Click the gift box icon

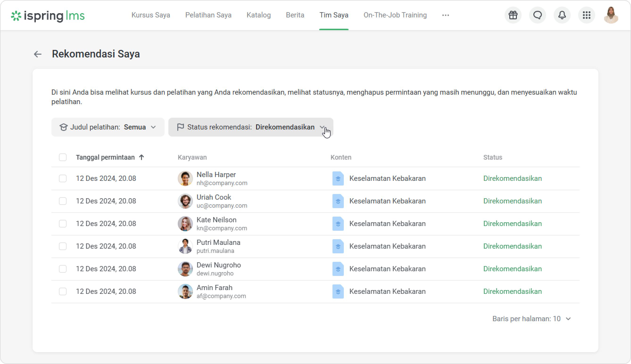[513, 15]
